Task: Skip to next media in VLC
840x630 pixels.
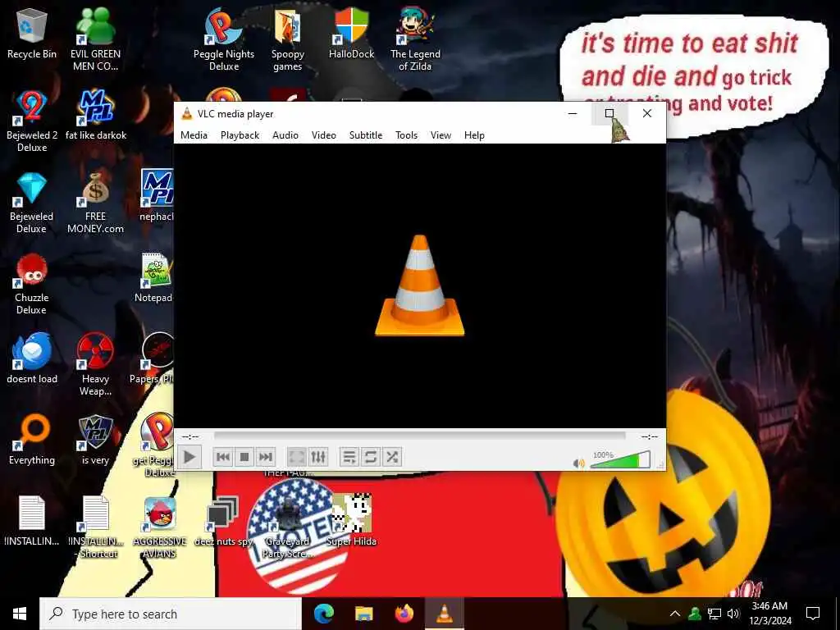Action: click(265, 457)
